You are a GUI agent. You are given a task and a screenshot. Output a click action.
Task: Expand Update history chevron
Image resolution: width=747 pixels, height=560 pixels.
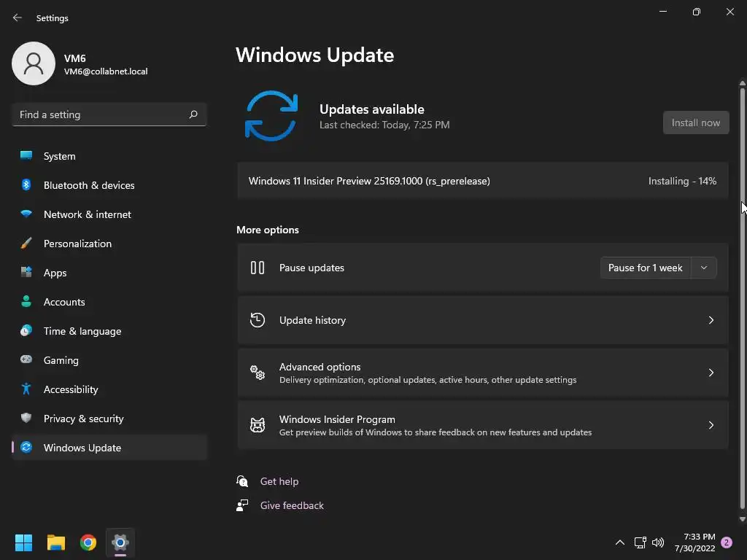tap(711, 320)
